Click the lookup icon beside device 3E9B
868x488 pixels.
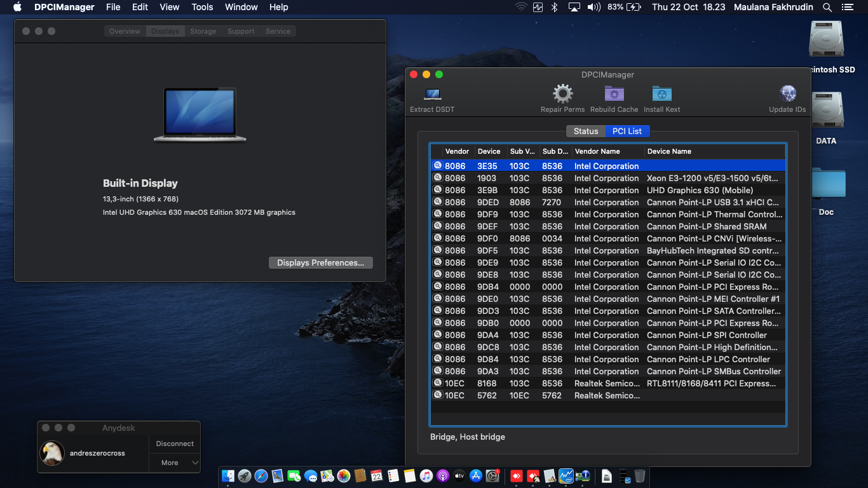437,190
